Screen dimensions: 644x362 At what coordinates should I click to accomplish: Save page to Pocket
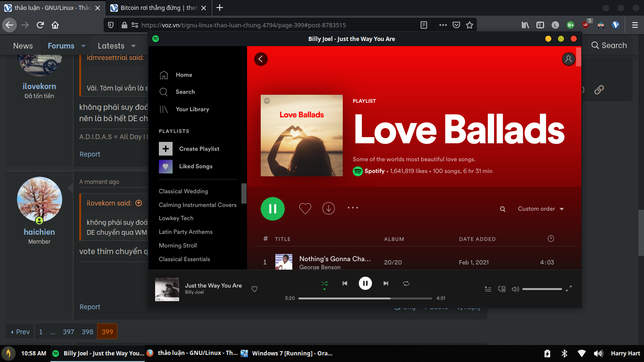click(x=456, y=25)
